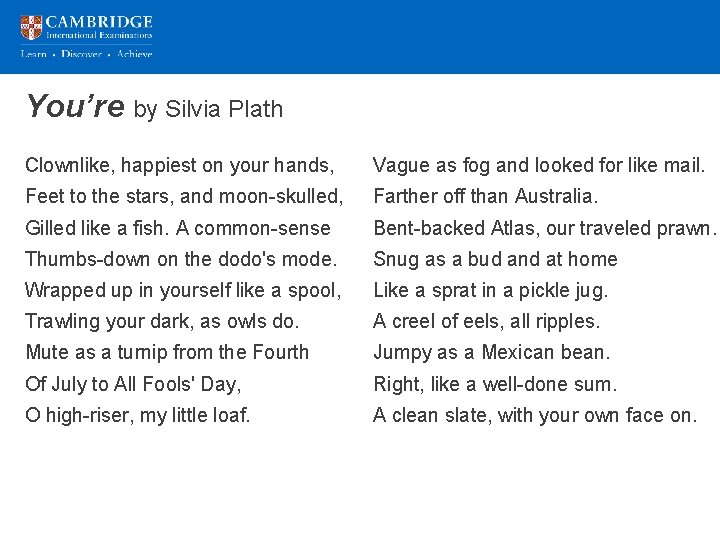Click the Learn Discover Achieve tagline
This screenshot has height=540, width=720.
(x=86, y=54)
